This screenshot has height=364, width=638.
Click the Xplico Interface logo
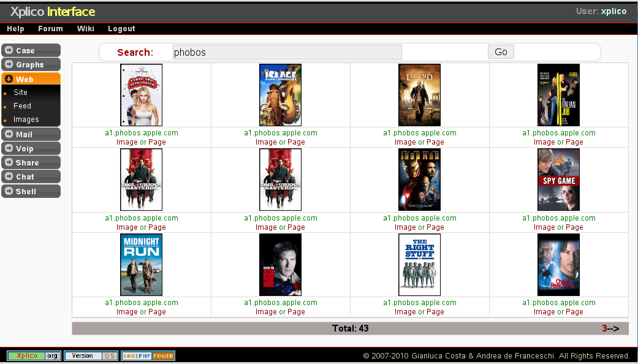53,12
